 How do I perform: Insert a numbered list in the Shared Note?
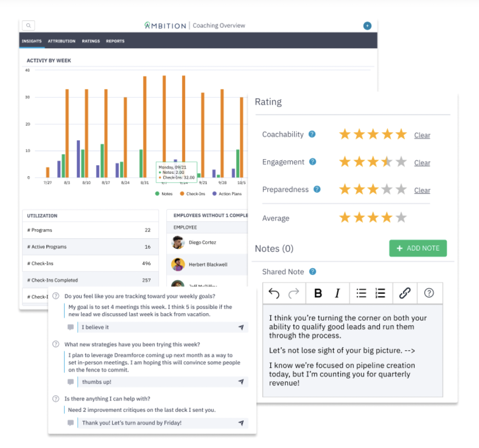click(x=380, y=293)
